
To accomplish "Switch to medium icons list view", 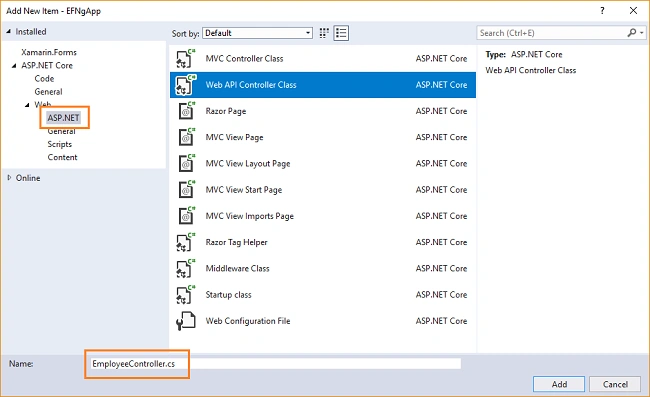I will point(341,33).
